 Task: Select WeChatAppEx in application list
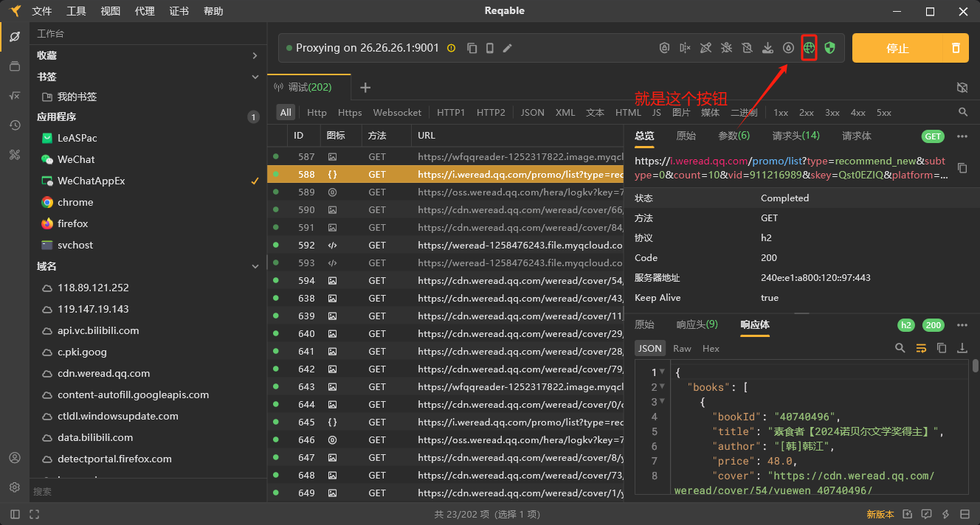(x=148, y=181)
